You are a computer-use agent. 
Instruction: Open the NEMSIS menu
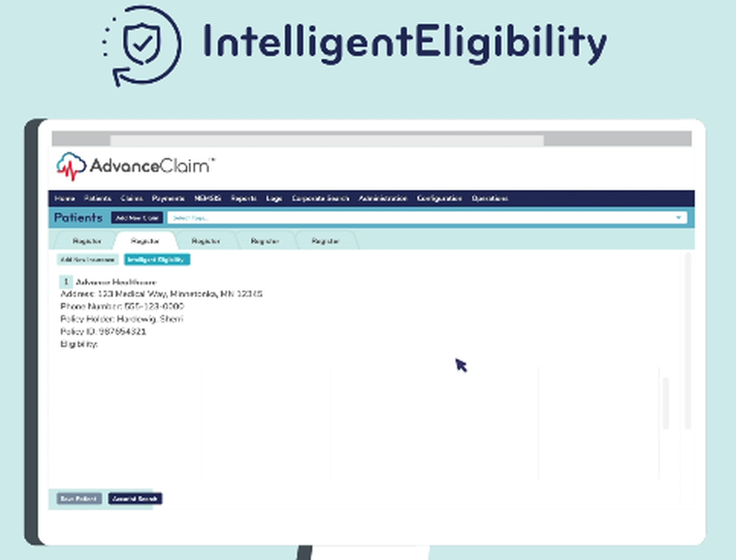pos(207,198)
